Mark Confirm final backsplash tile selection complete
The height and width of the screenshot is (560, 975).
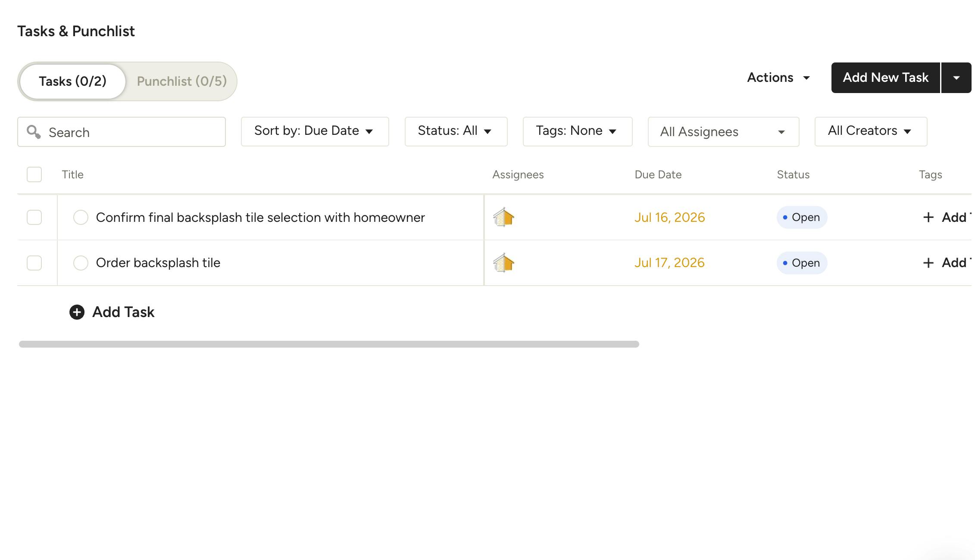pos(81,217)
